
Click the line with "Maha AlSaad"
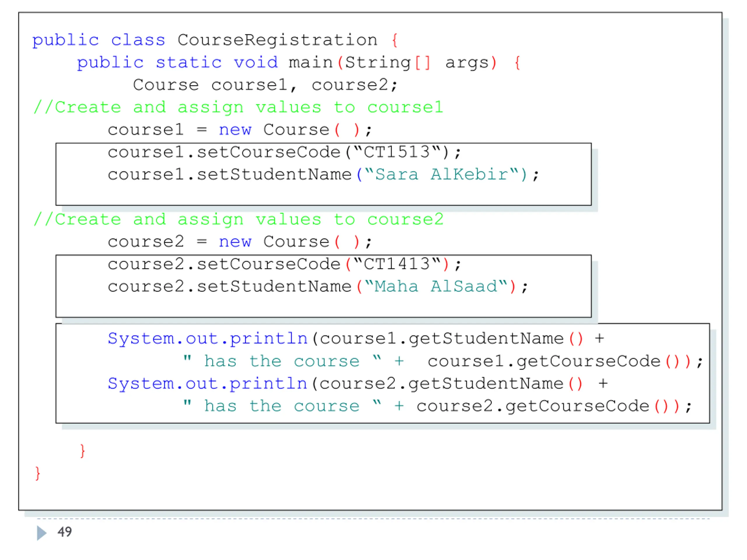(x=318, y=287)
